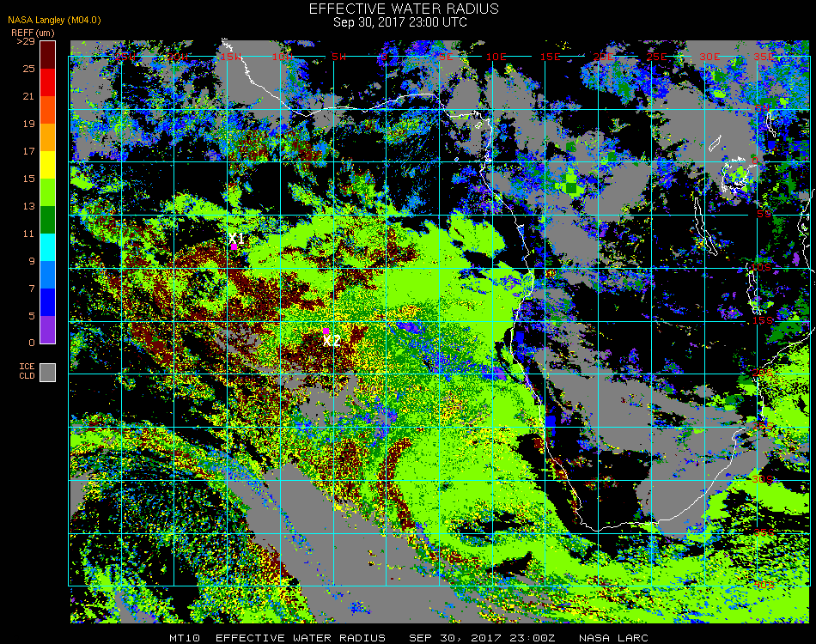
Task: Click the '20E' longitude label
Action: 604,57
